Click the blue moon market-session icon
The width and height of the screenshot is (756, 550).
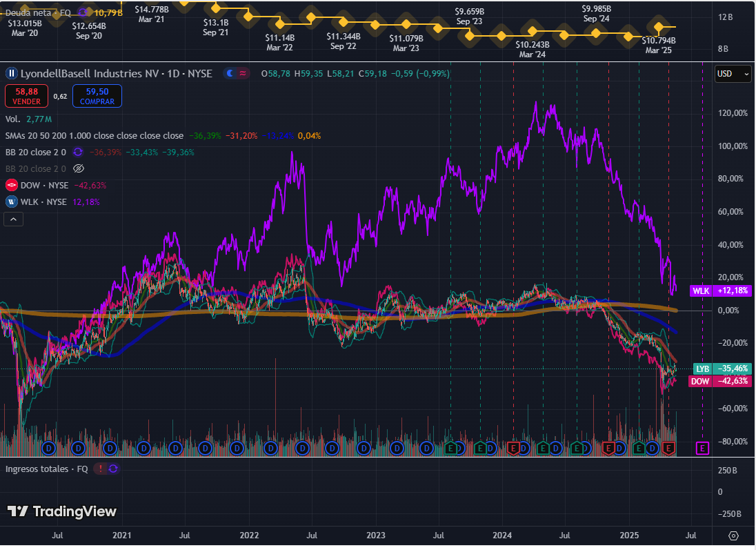(x=230, y=74)
